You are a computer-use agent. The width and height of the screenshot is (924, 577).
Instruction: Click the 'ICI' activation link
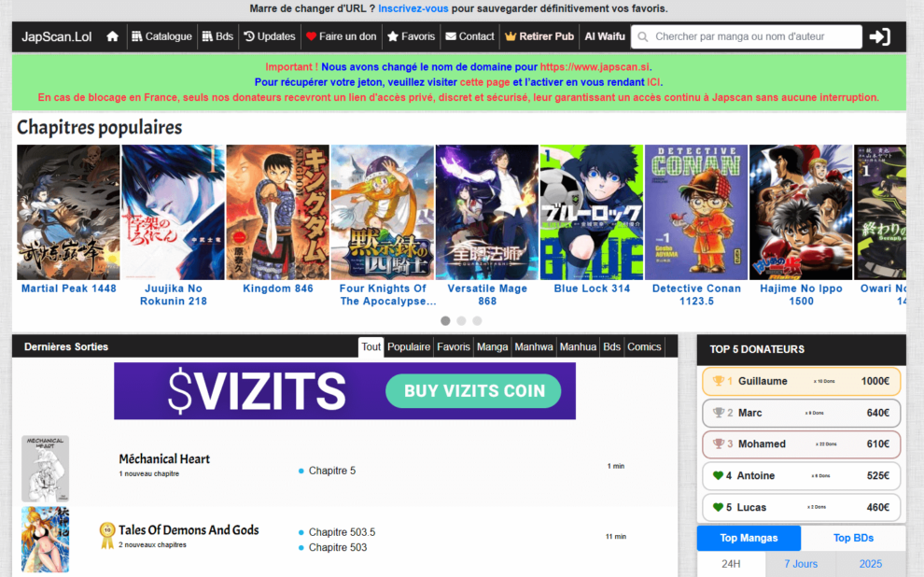coord(653,82)
